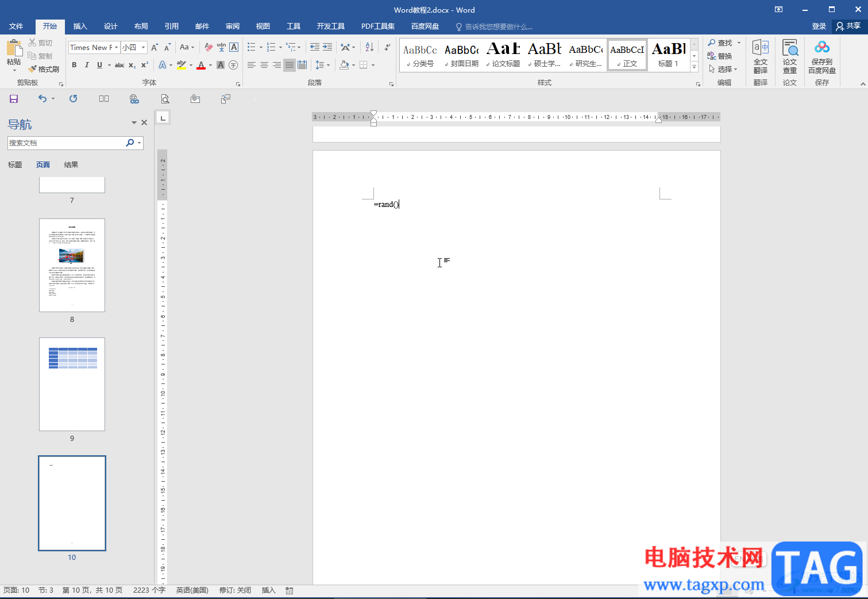Apply character border icon
868x599 pixels.
click(234, 47)
